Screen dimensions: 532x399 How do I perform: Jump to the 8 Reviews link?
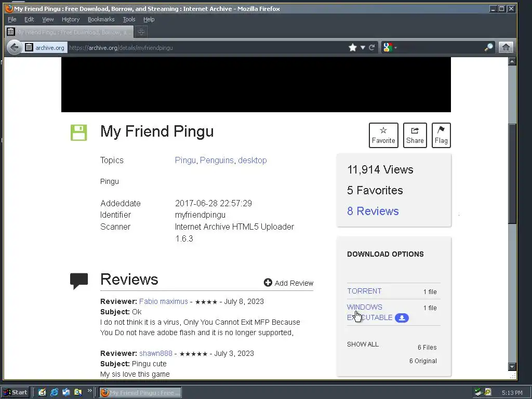click(373, 211)
